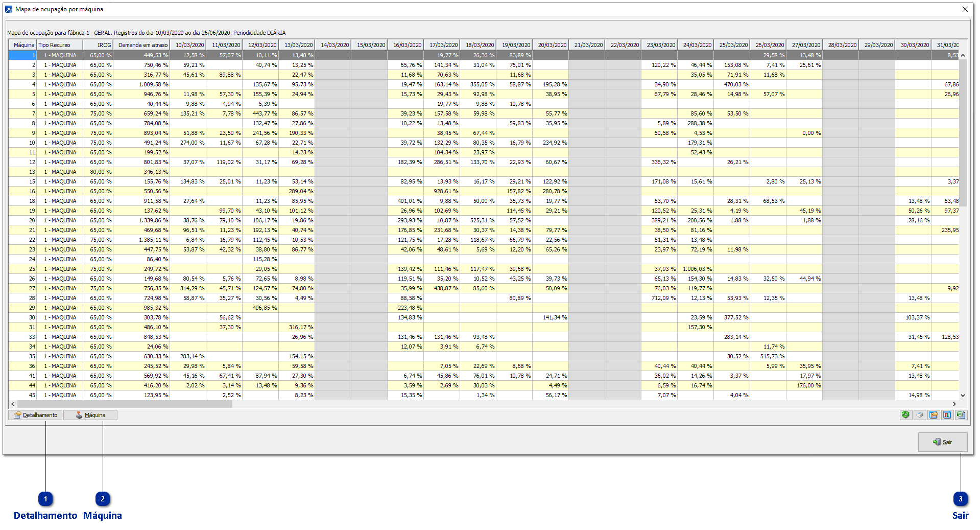This screenshot has height=530, width=980.
Task: Click the right arrow of the horizontal scrollbar
Action: pos(954,404)
